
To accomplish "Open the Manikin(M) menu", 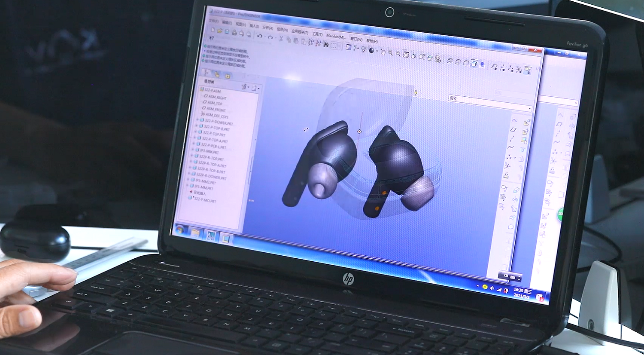I will tap(336, 37).
